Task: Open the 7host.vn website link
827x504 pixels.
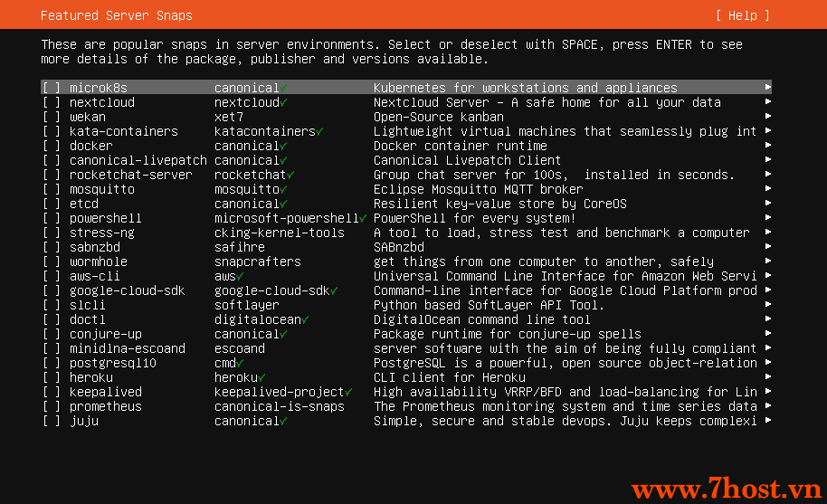Action: point(727,489)
